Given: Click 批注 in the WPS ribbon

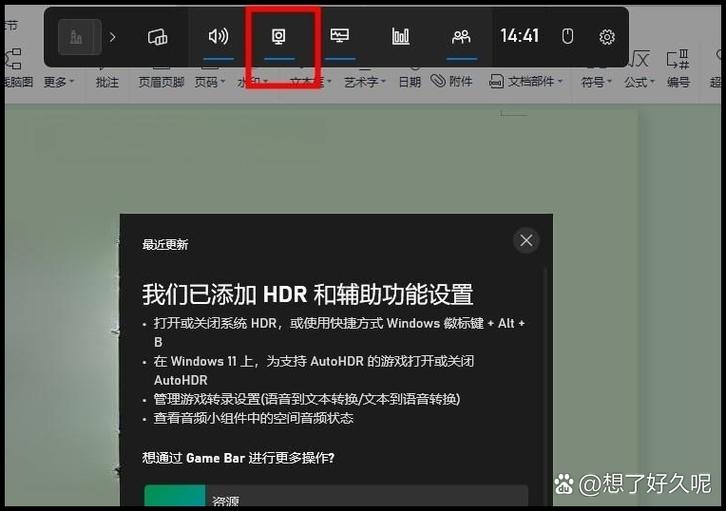Looking at the screenshot, I should click(107, 82).
